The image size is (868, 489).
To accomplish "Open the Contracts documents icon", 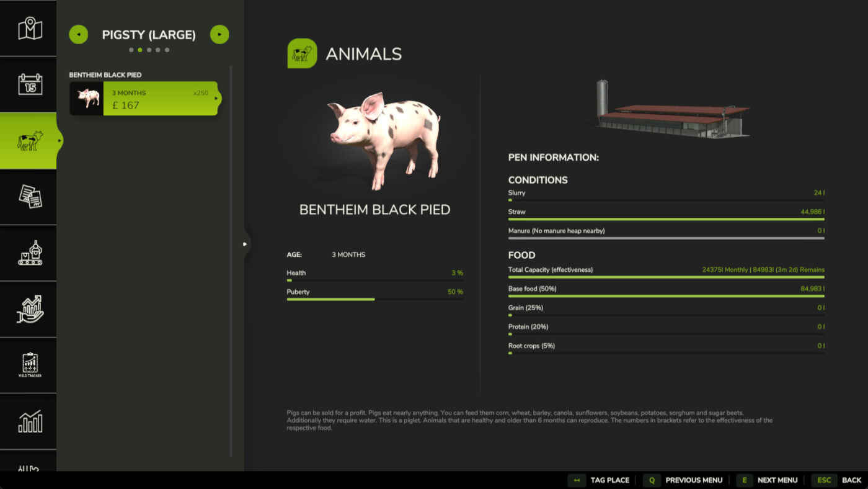I will pyautogui.click(x=29, y=197).
